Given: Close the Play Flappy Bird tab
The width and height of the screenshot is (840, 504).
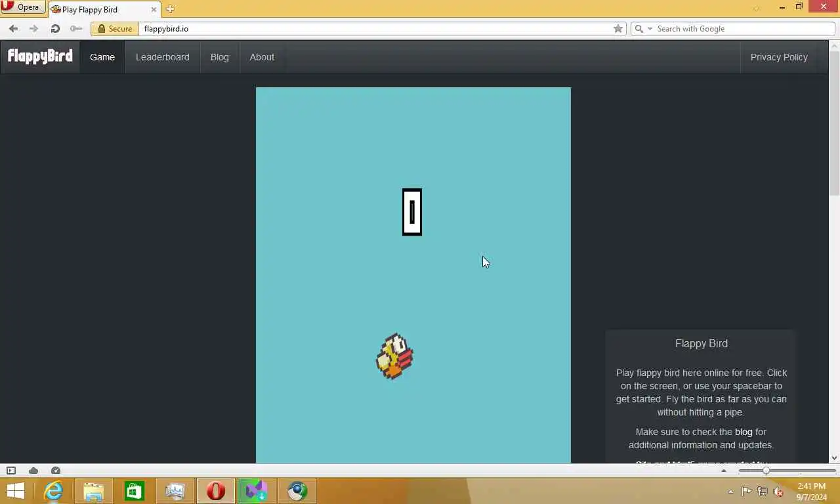Looking at the screenshot, I should click(154, 9).
